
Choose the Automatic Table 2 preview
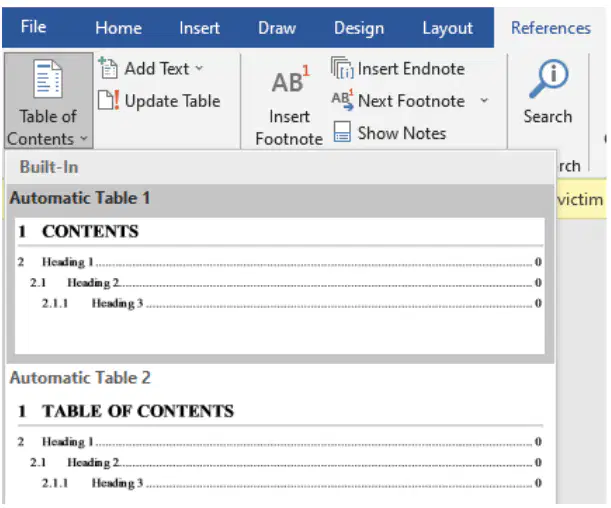click(280, 448)
